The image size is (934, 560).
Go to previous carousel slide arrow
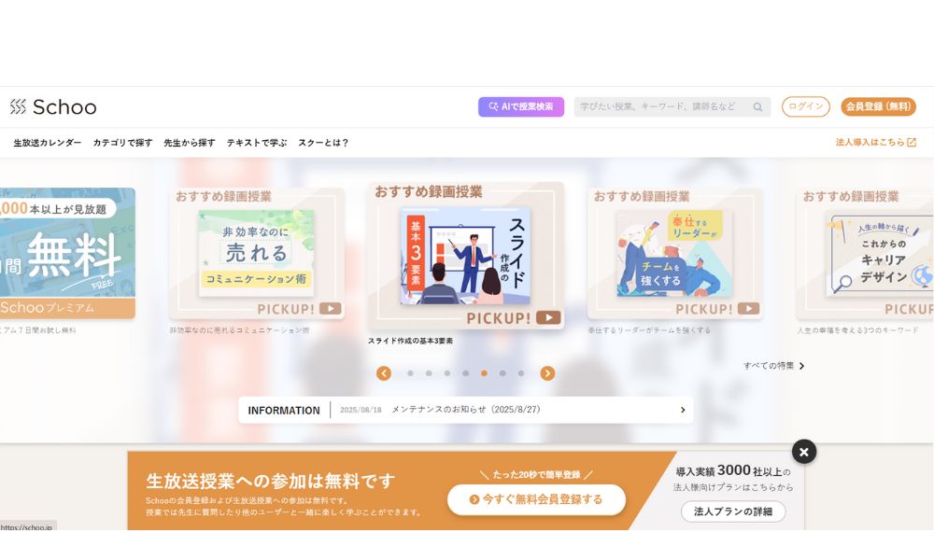[384, 373]
